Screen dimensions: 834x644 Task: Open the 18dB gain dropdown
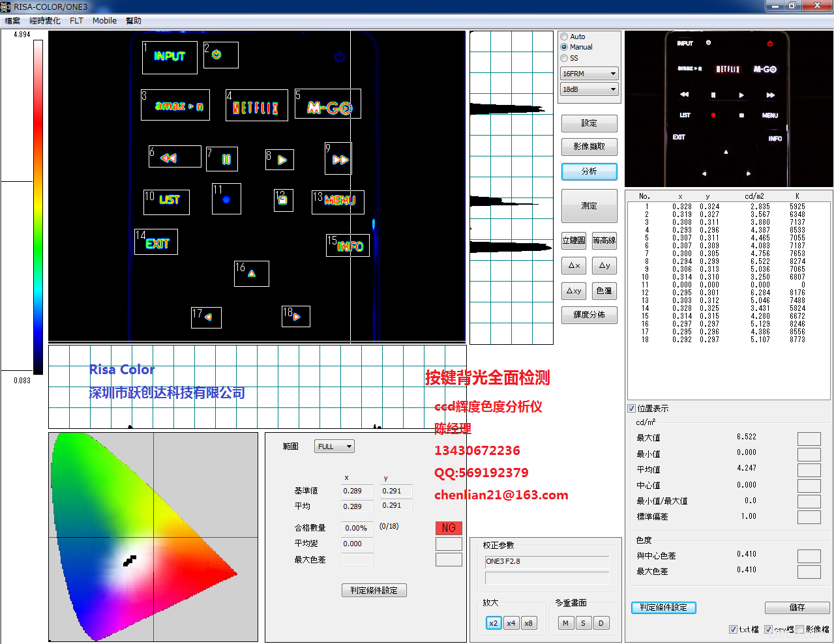(x=589, y=89)
